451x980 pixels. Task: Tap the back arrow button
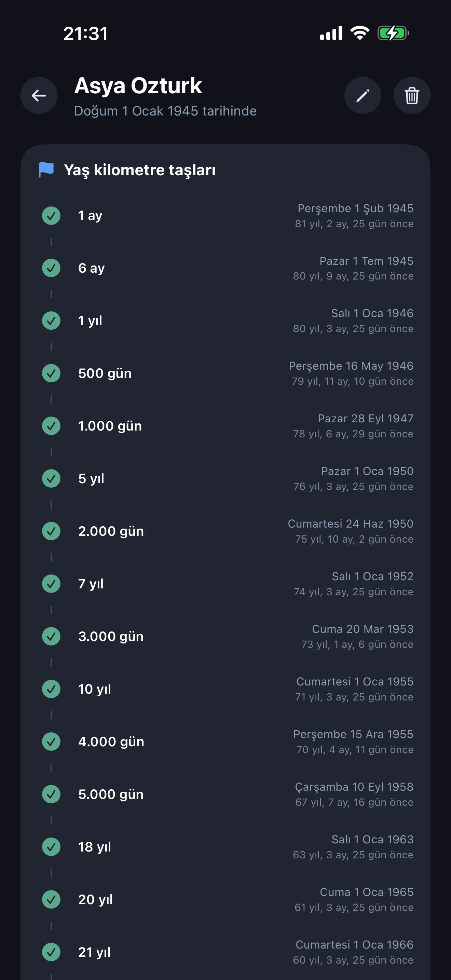[39, 95]
